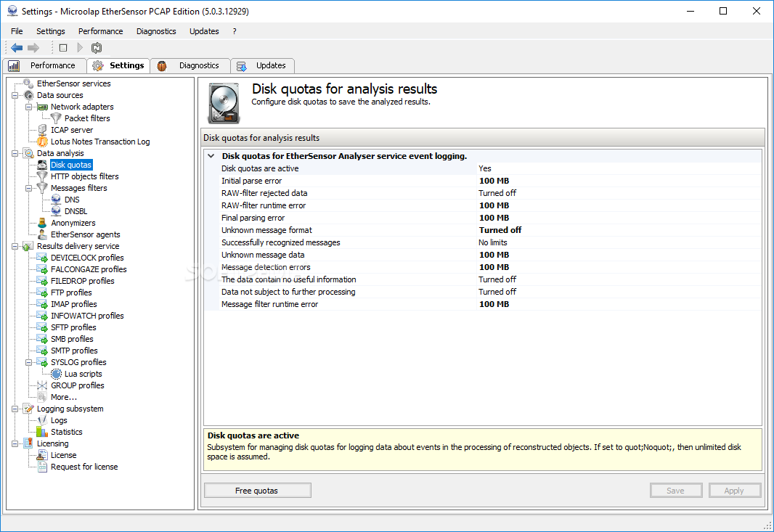The height and width of the screenshot is (532, 774).
Task: Click the EtherSensor services gears icon
Action: tap(28, 83)
